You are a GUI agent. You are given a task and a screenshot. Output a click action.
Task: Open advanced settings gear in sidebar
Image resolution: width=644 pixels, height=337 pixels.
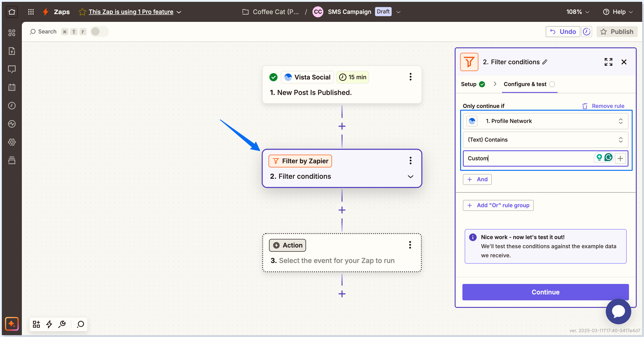pos(12,142)
